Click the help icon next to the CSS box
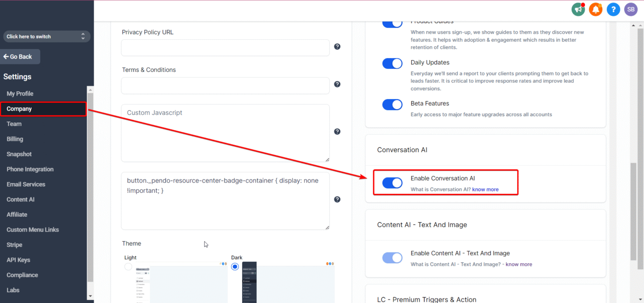Viewport: 644px width, 303px height. (x=337, y=199)
